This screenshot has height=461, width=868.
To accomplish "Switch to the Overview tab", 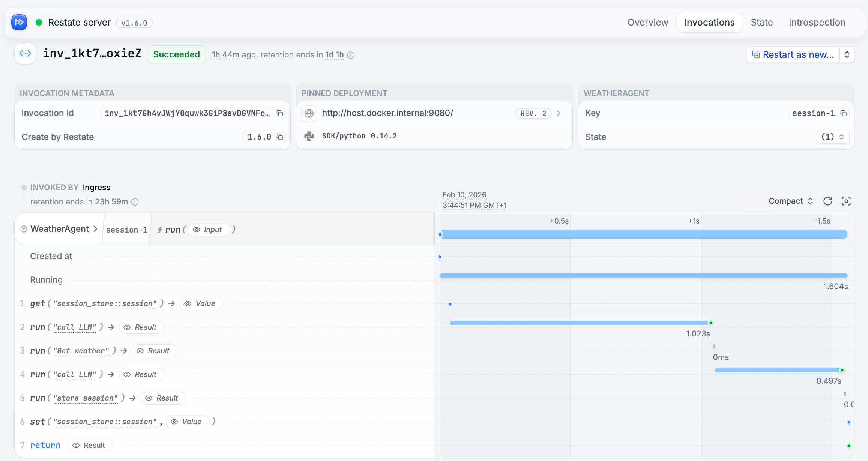I will (648, 23).
